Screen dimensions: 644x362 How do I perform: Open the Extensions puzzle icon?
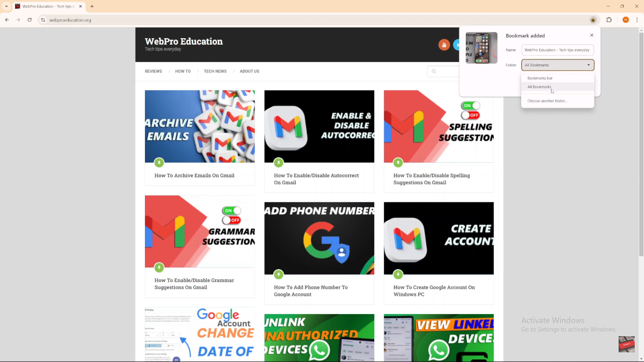pyautogui.click(x=609, y=20)
